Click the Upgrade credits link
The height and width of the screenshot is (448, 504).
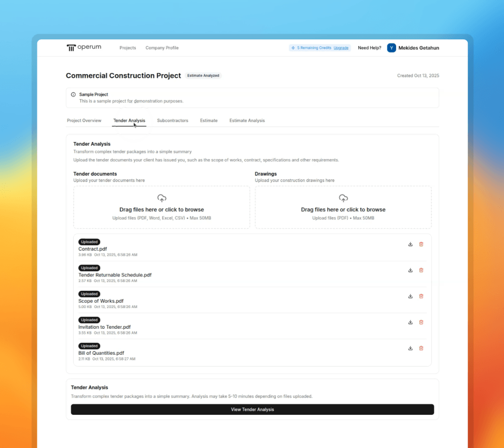click(341, 48)
